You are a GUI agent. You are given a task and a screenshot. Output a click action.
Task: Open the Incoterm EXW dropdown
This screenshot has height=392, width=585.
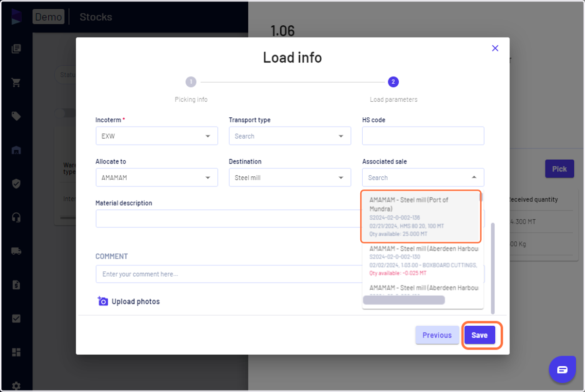[x=156, y=136]
